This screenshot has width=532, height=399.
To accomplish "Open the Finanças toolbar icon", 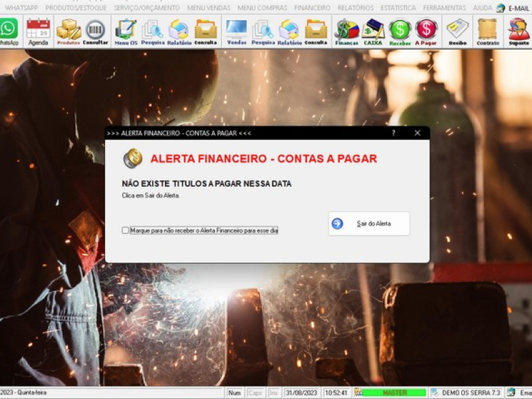I will (x=346, y=31).
